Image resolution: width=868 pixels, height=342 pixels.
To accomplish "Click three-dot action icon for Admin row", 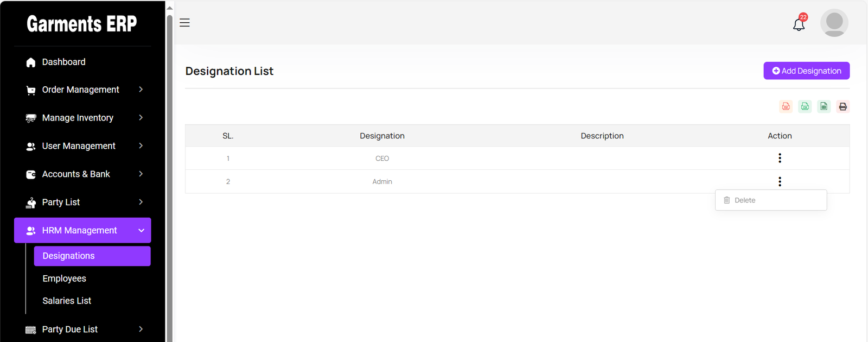I will point(780,181).
